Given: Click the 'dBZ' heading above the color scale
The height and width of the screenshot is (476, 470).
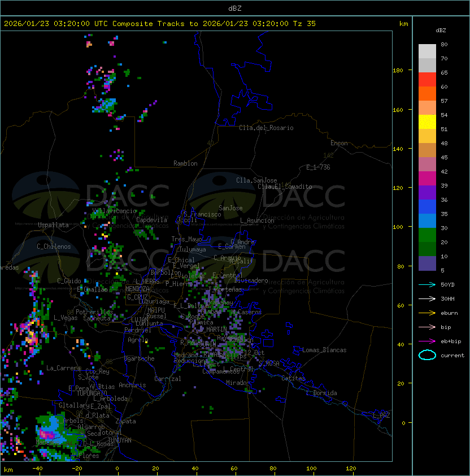Looking at the screenshot, I should pyautogui.click(x=441, y=31).
